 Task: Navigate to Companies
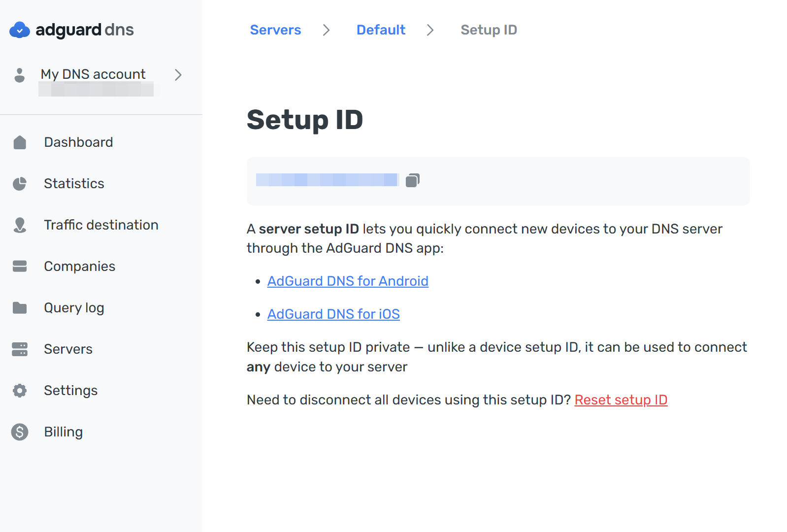tap(79, 266)
